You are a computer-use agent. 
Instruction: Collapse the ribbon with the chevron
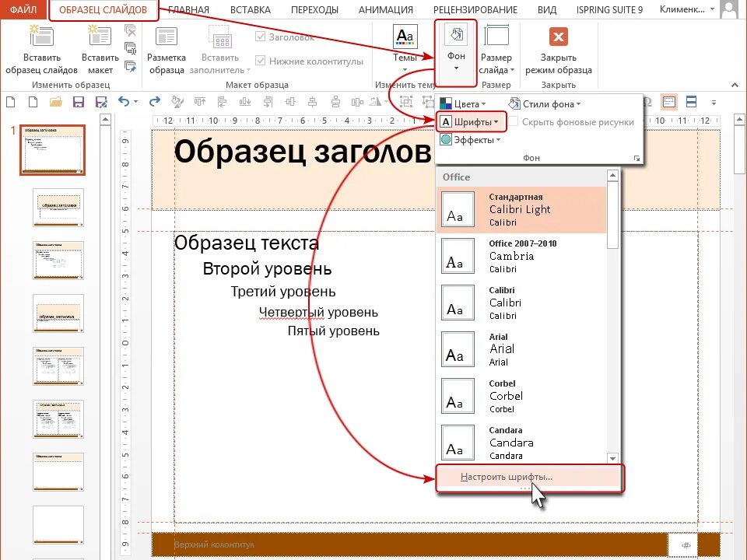click(x=735, y=85)
